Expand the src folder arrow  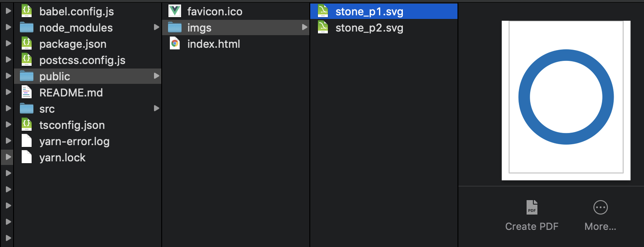[156, 109]
